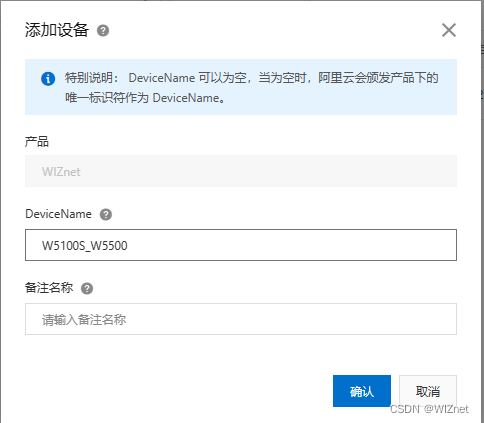This screenshot has width=484, height=423.
Task: Cancel the dialog with 取消
Action: 428,391
